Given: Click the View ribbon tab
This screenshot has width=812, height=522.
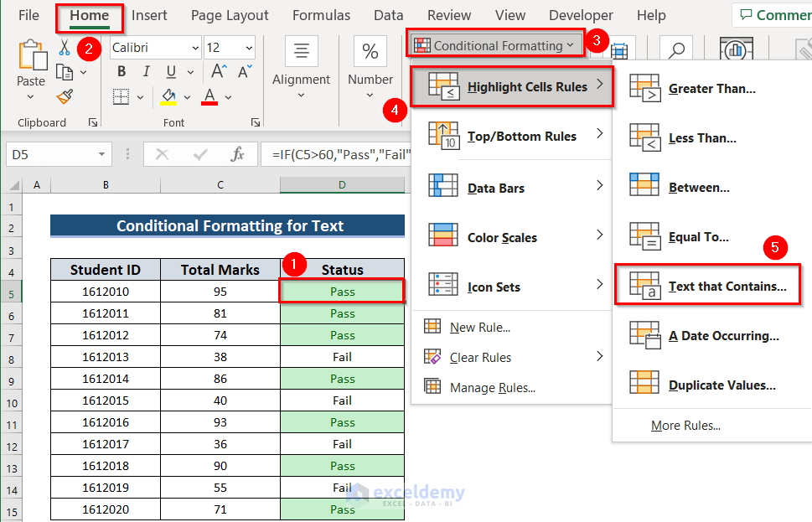Looking at the screenshot, I should [x=510, y=16].
